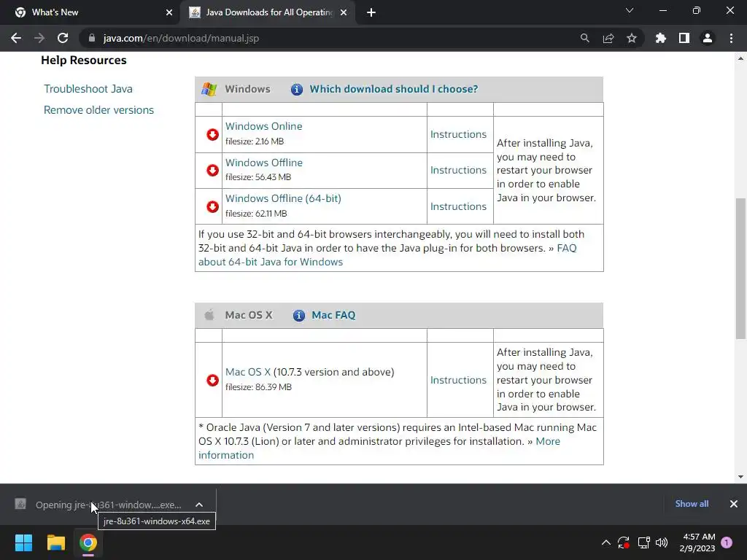Click the info icon beside Mac FAQ
This screenshot has width=747, height=560.
pos(298,315)
